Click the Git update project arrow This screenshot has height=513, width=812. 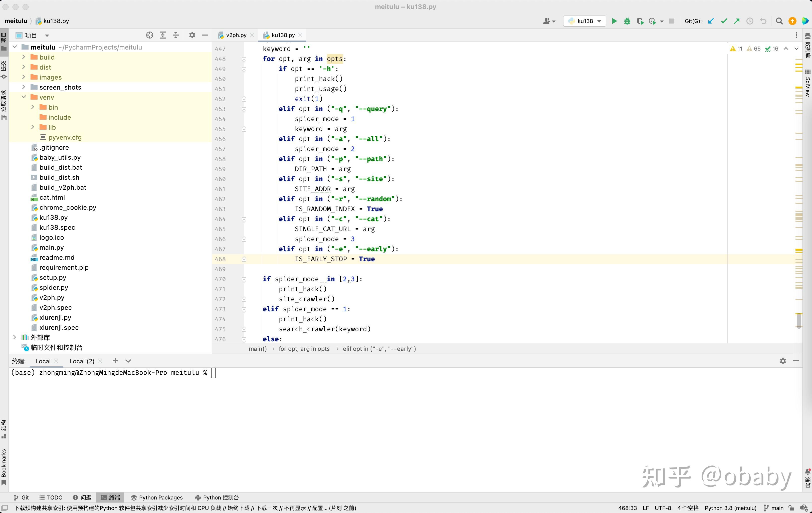711,21
